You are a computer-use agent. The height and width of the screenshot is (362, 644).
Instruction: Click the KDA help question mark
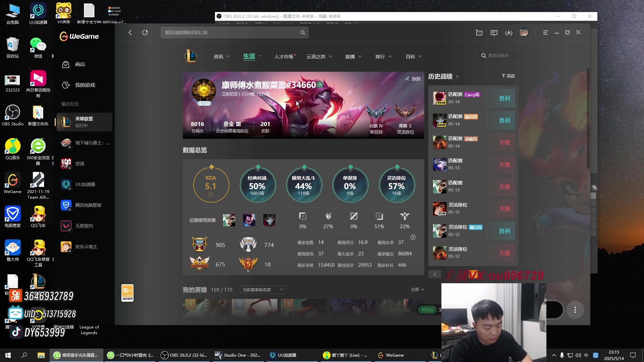211,194
